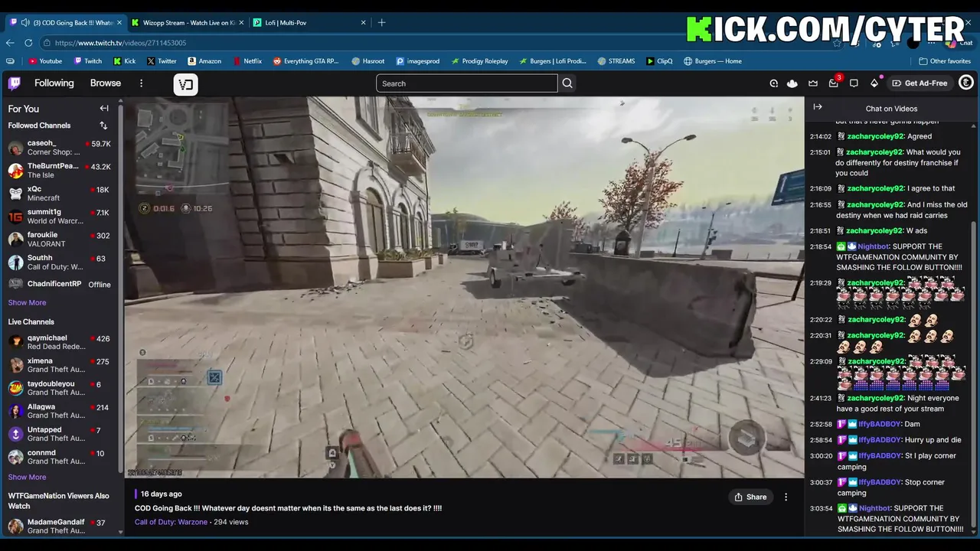Open offline ChadnificentRP channel
980x551 pixels.
60,284
